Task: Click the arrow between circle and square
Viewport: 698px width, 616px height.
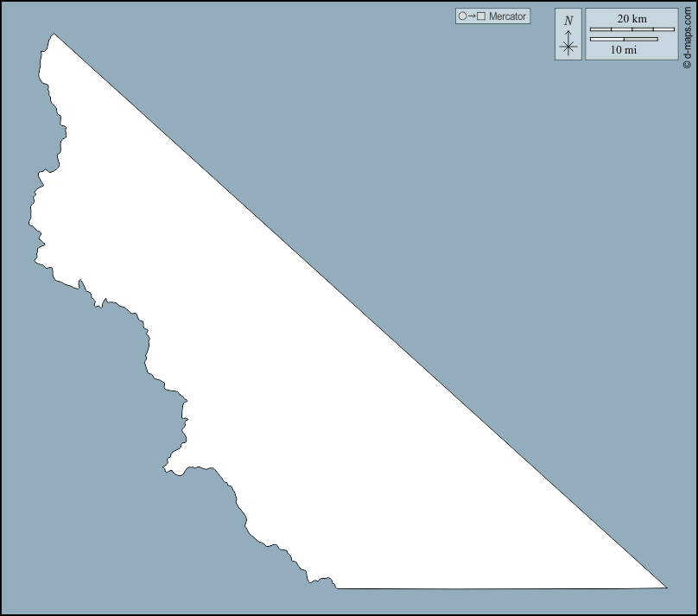Action: [x=472, y=16]
